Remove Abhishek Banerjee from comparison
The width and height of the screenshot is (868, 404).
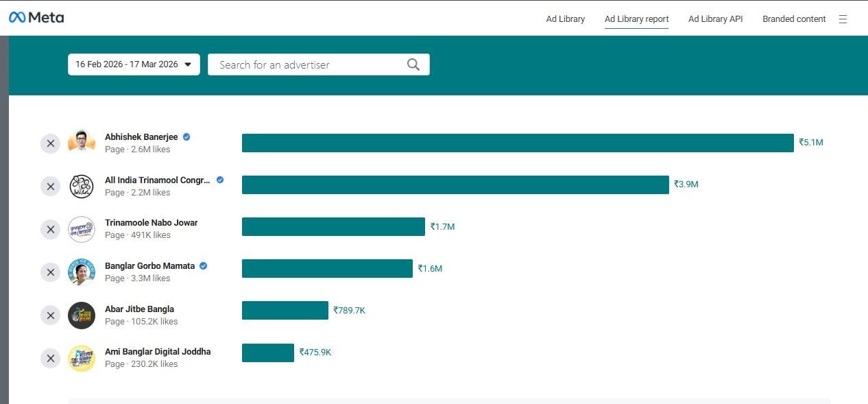(x=50, y=143)
